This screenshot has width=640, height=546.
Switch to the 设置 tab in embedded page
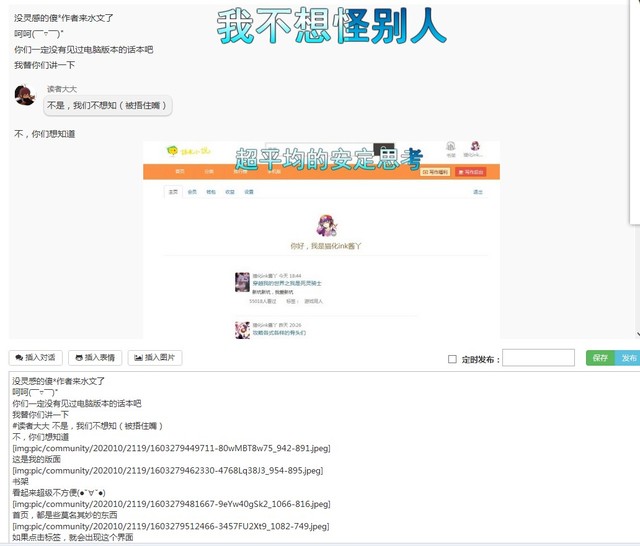pos(249,191)
